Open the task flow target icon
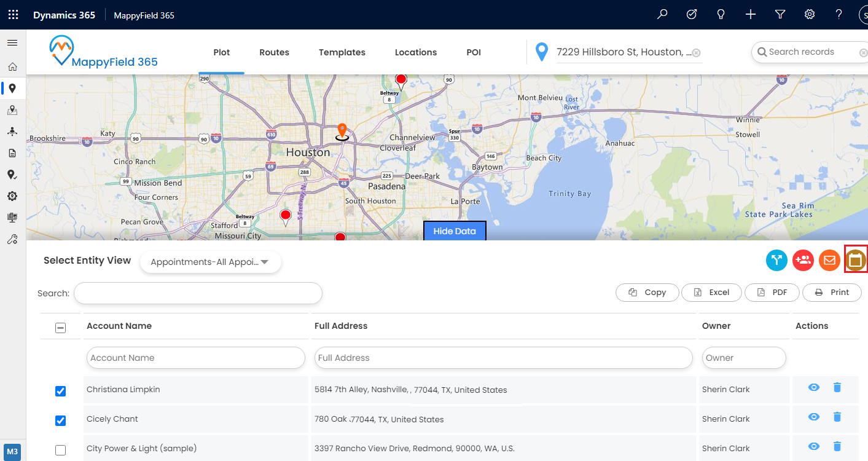868x461 pixels. click(x=692, y=15)
